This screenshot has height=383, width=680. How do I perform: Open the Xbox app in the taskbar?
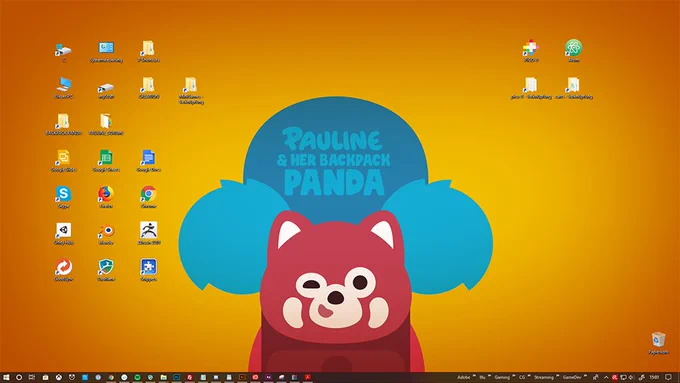pos(59,377)
